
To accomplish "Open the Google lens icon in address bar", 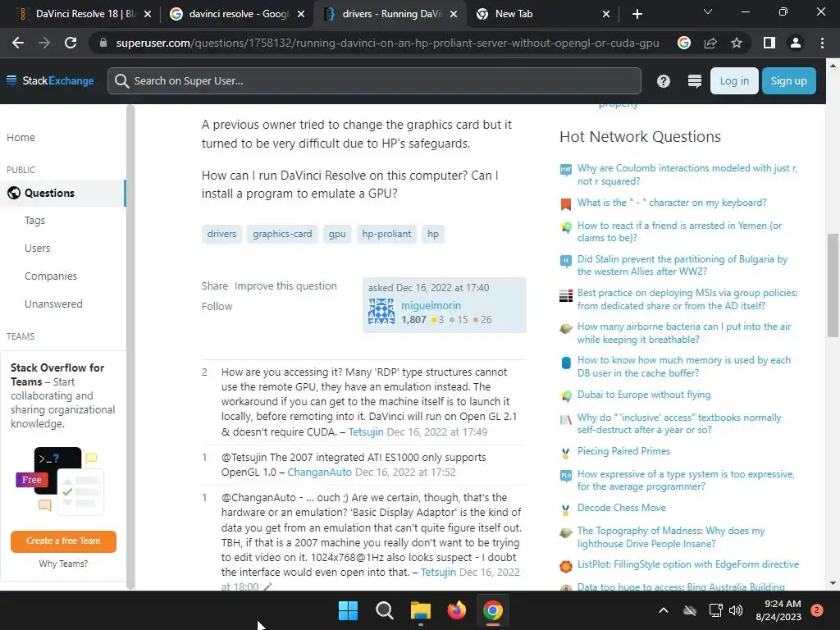I will pos(684,43).
